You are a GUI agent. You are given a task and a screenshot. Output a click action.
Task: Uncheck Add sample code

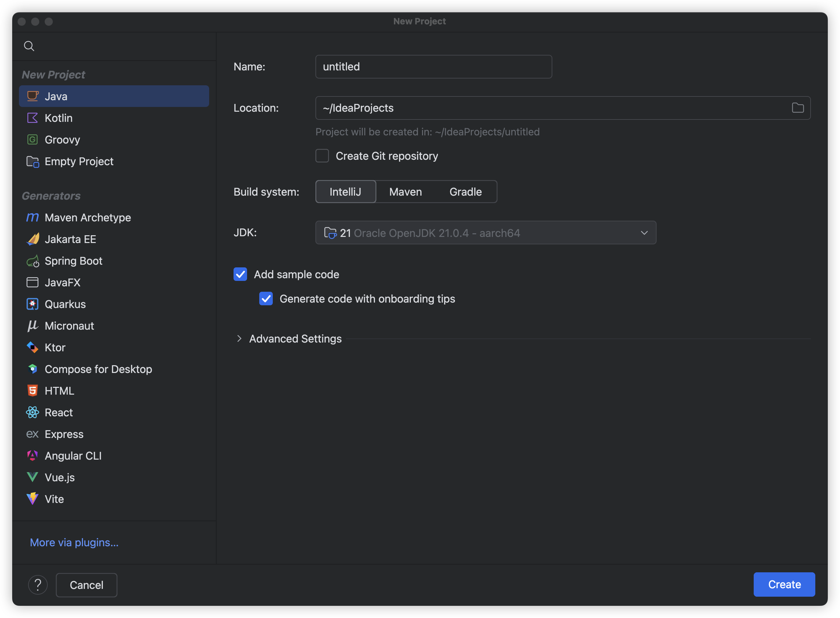(240, 274)
